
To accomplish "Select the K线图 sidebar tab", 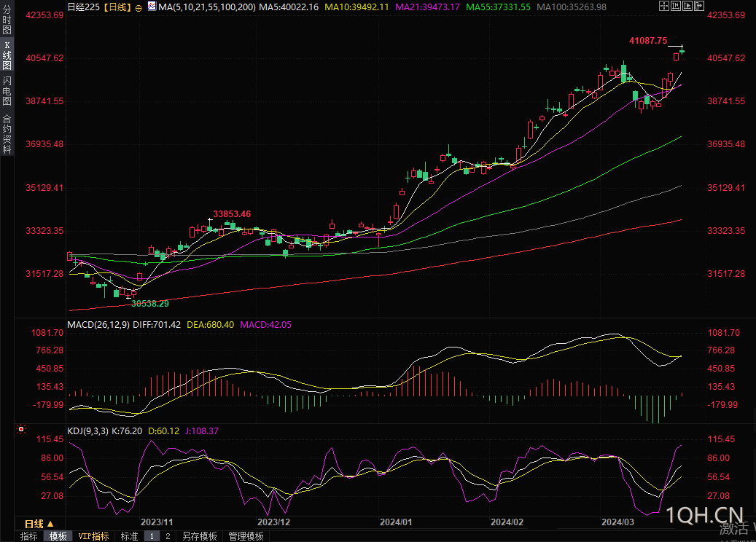I will [7, 55].
